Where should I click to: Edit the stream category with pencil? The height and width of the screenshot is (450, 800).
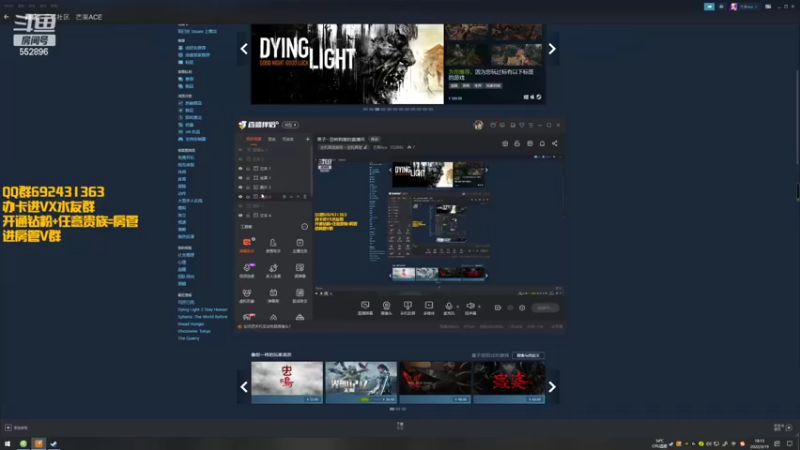(x=365, y=147)
